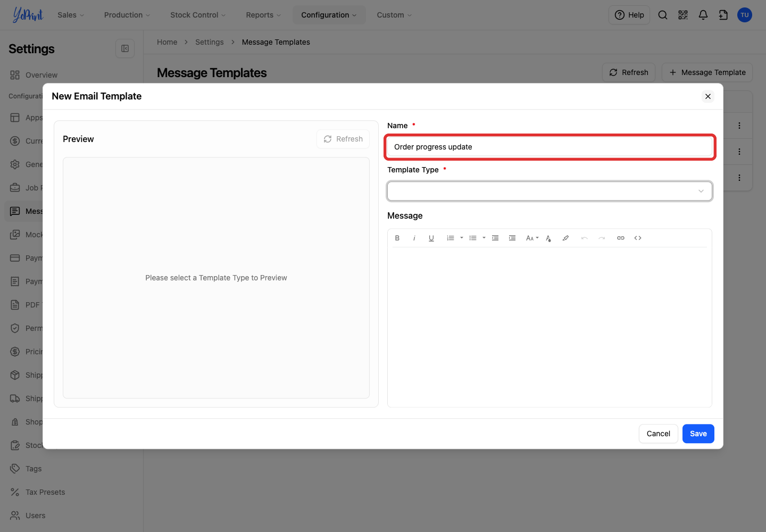This screenshot has width=766, height=532.
Task: Click the Home breadcrumb link
Action: tap(167, 42)
